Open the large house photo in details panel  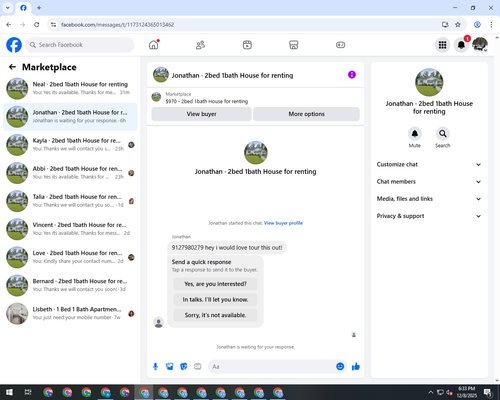click(429, 82)
